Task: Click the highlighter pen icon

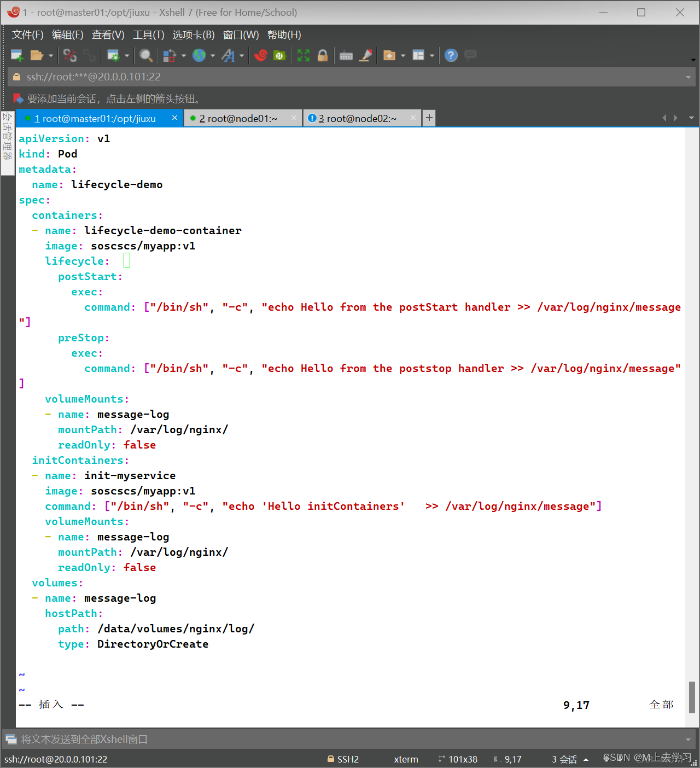Action: [x=365, y=55]
